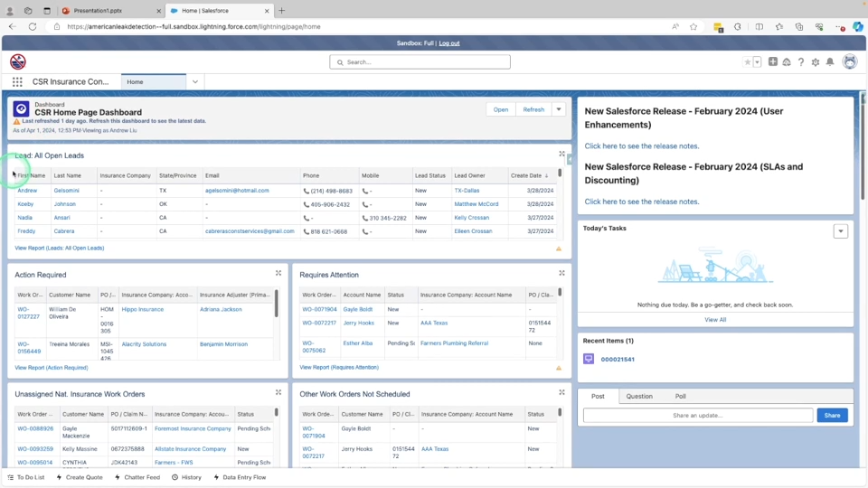Click the American Leak Detection logo
This screenshot has height=488, width=868.
point(18,61)
